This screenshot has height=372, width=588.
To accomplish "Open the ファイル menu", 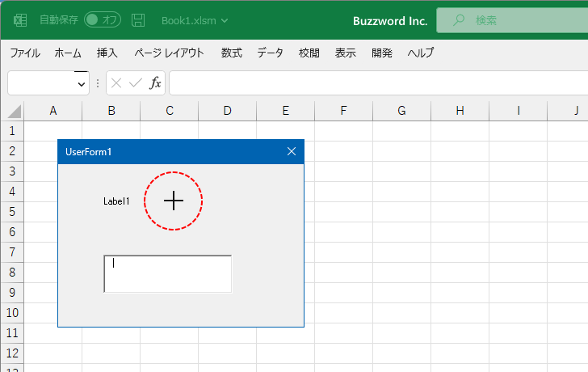I will pos(25,53).
